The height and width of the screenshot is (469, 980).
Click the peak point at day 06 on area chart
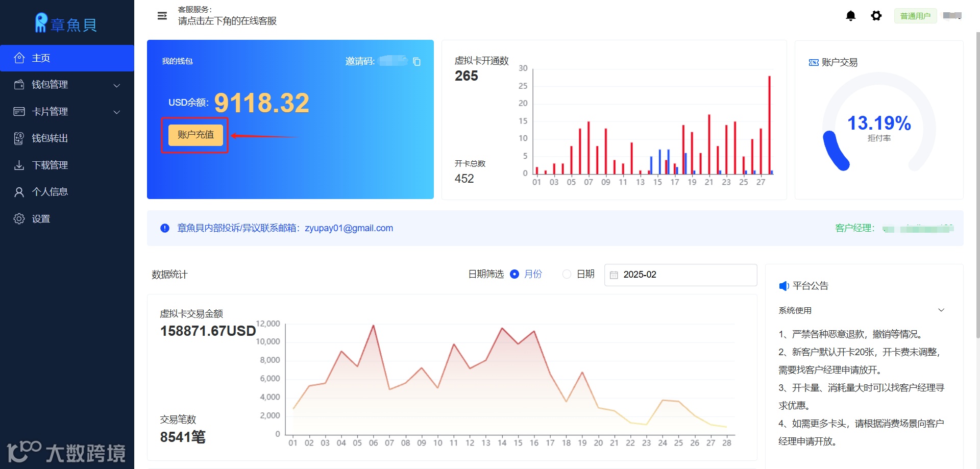point(373,325)
